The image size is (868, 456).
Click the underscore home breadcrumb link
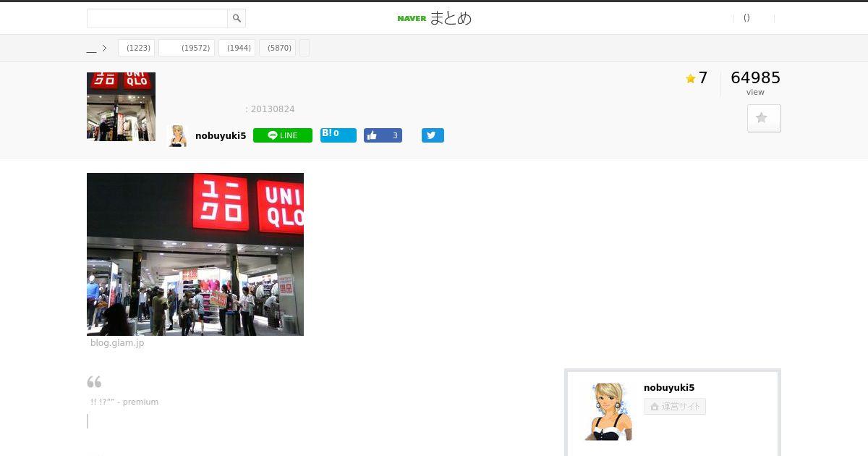point(91,48)
